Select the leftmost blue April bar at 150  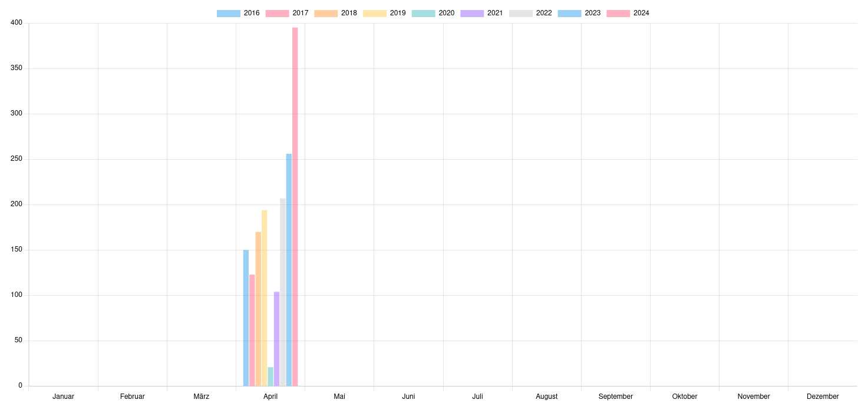[x=246, y=318]
